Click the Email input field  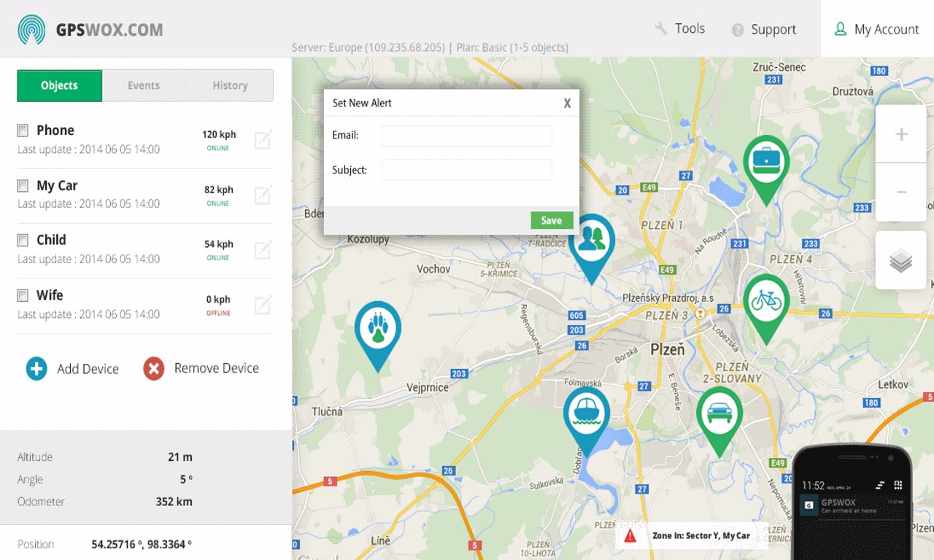point(466,135)
